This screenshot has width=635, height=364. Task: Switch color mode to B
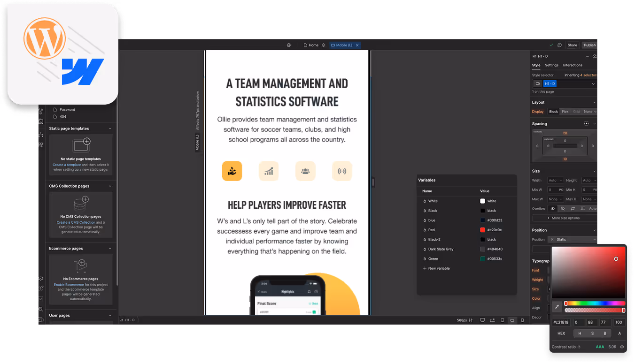(x=605, y=334)
